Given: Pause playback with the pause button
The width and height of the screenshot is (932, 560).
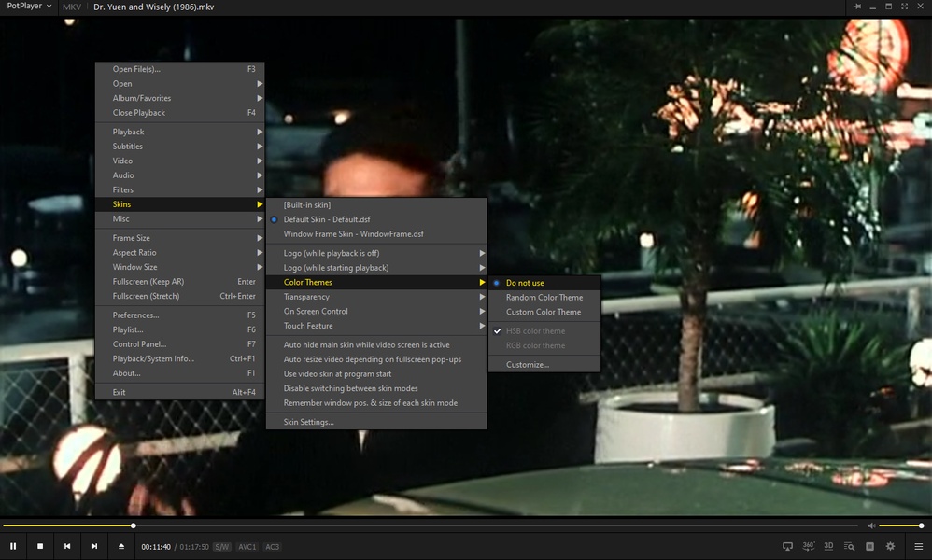Looking at the screenshot, I should [13, 546].
